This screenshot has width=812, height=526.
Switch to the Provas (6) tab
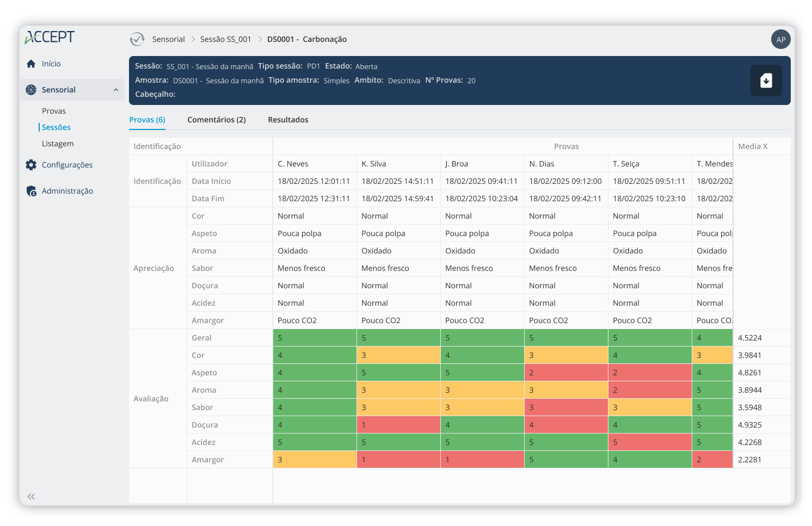click(x=147, y=120)
